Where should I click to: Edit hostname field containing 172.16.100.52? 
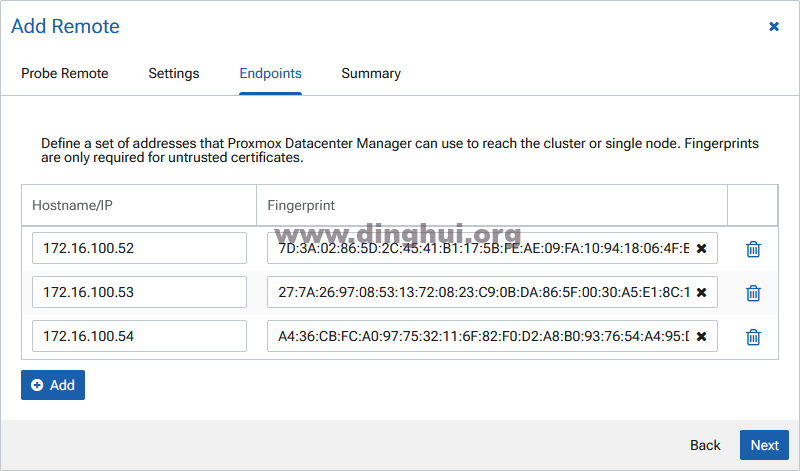coord(139,249)
